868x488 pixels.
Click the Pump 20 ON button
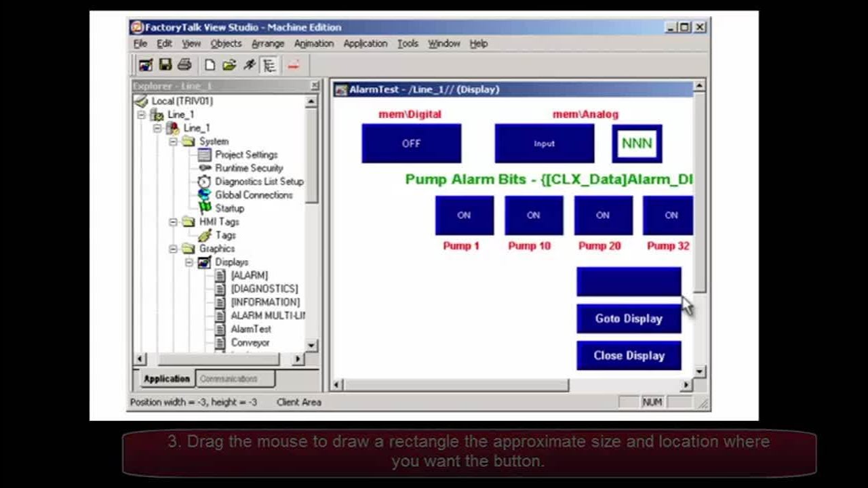(603, 216)
